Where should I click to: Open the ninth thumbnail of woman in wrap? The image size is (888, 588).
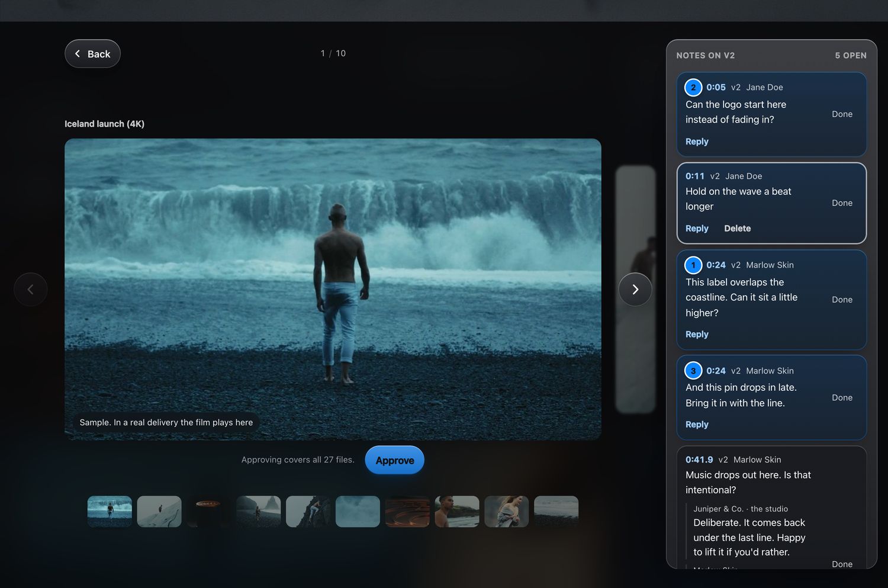click(x=507, y=512)
